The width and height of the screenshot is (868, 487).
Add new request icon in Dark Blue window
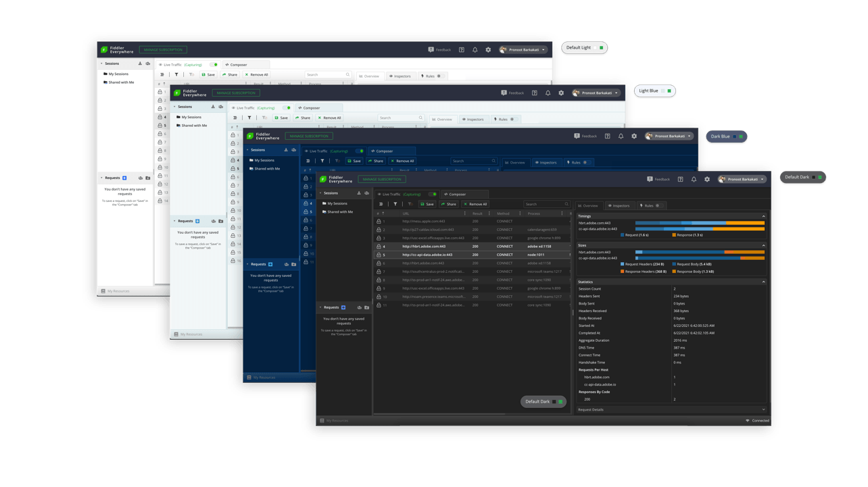(270, 264)
